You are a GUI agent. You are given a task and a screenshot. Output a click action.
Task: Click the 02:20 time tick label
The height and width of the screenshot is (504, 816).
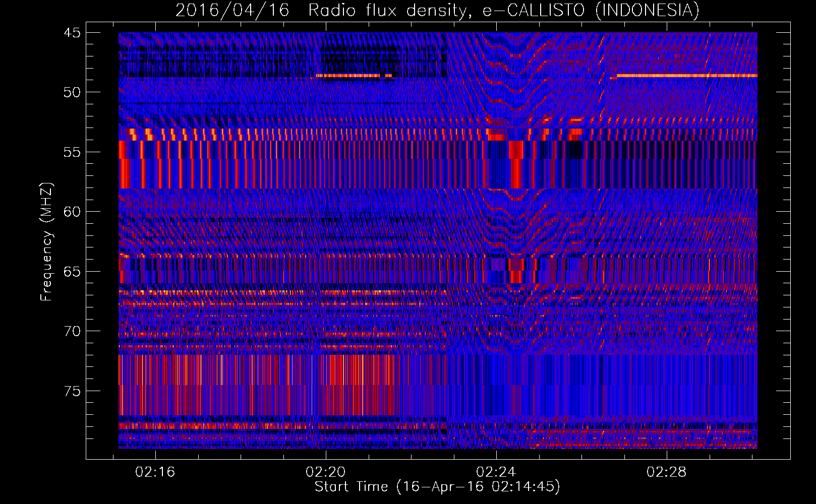click(326, 472)
